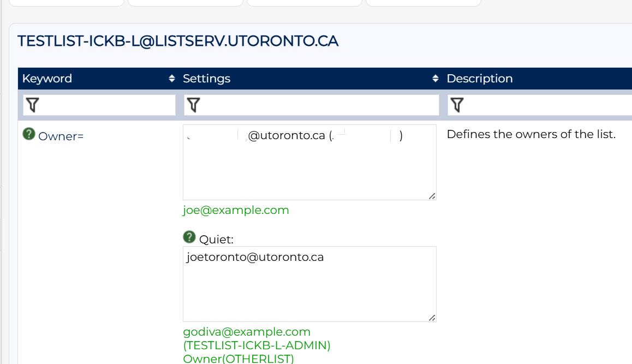Click the godiva@example.com example text
This screenshot has height=364, width=632.
[247, 332]
